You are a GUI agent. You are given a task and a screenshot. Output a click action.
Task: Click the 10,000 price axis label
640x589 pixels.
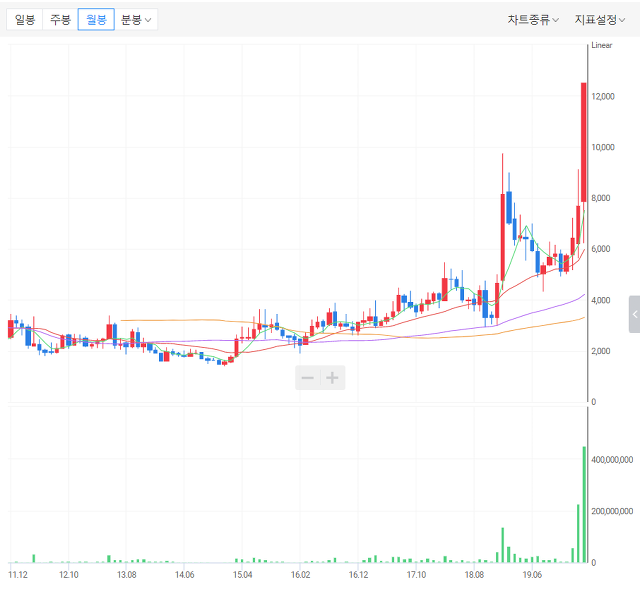[603, 147]
